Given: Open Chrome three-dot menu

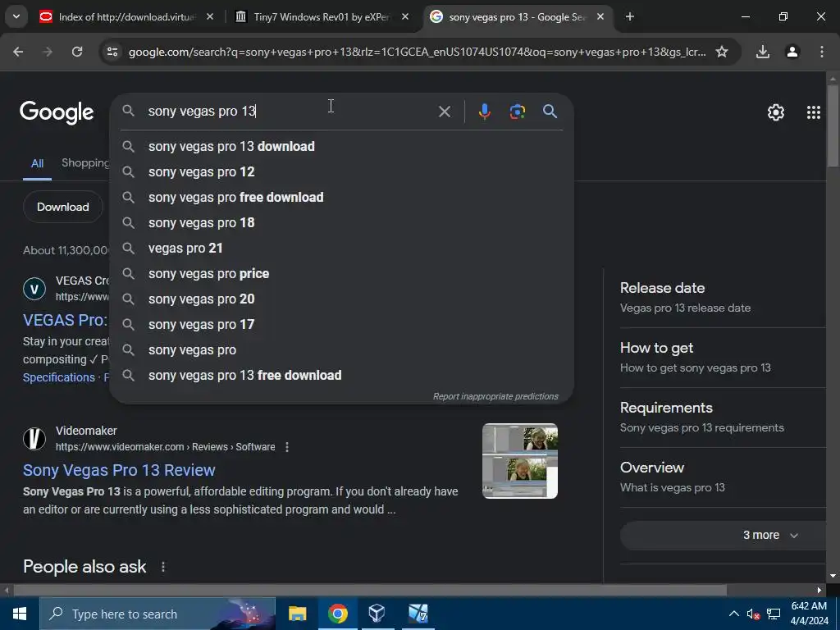Looking at the screenshot, I should pos(822,52).
